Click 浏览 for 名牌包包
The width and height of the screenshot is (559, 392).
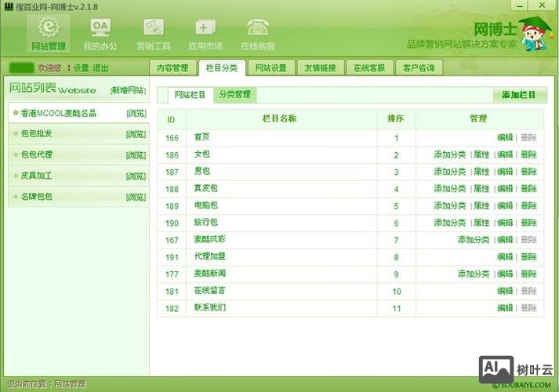click(x=136, y=198)
